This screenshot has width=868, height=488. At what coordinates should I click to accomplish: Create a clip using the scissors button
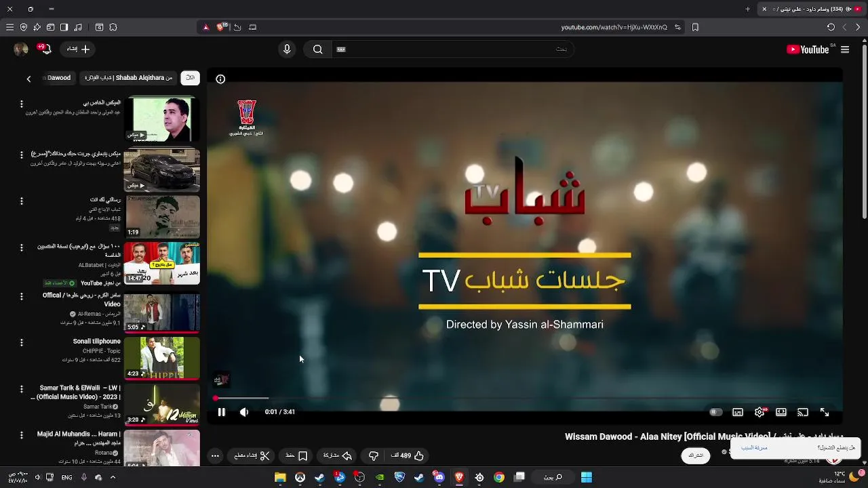(x=252, y=456)
